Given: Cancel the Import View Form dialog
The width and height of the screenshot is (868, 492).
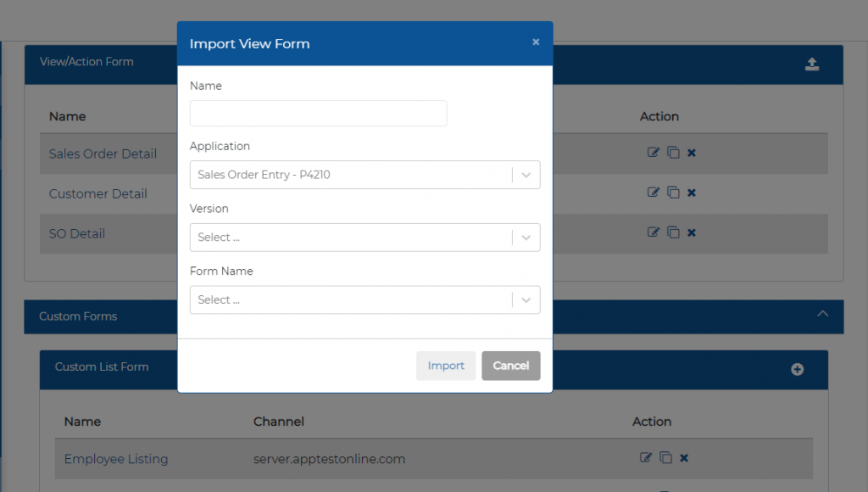Looking at the screenshot, I should tap(510, 366).
